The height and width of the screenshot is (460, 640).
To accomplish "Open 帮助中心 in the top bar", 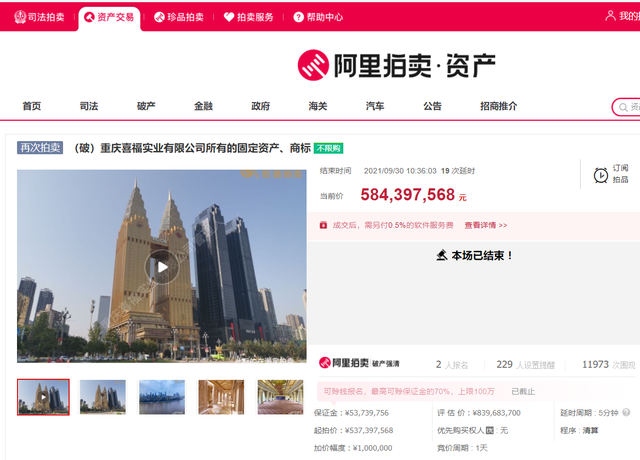I will coord(318,17).
